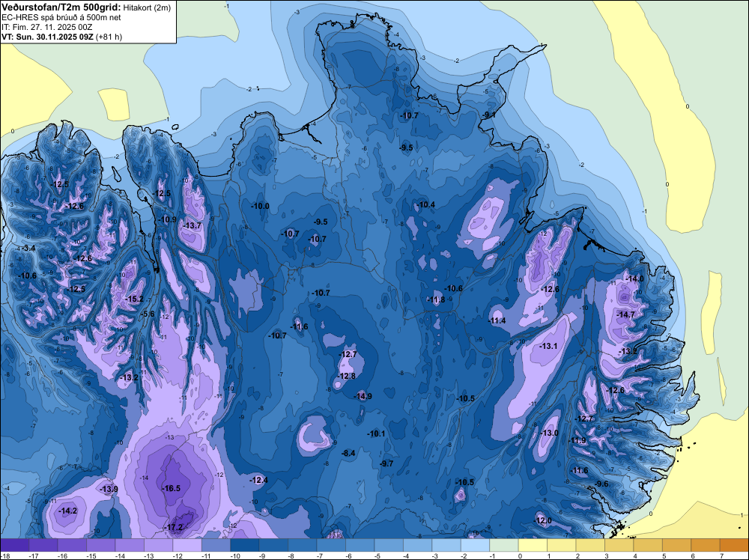749x560 pixels.
Task: Click the -16.5 temperature label
Action: 172,488
